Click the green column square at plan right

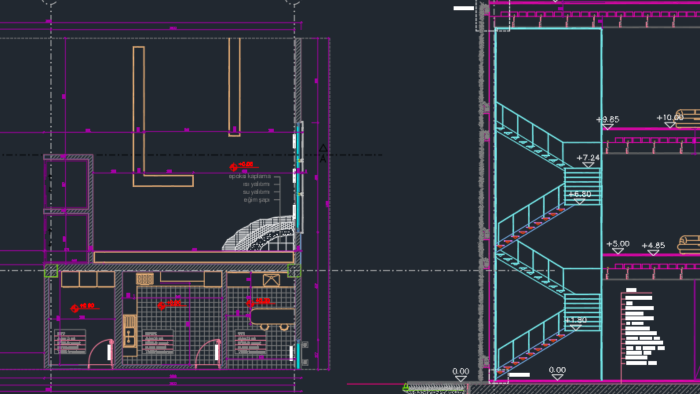(x=294, y=270)
